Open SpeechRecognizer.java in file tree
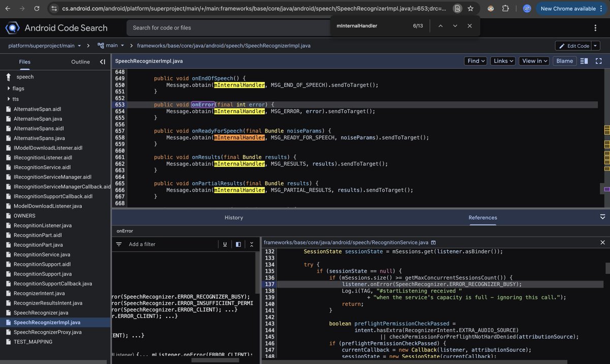The image size is (610, 364). pos(41,313)
